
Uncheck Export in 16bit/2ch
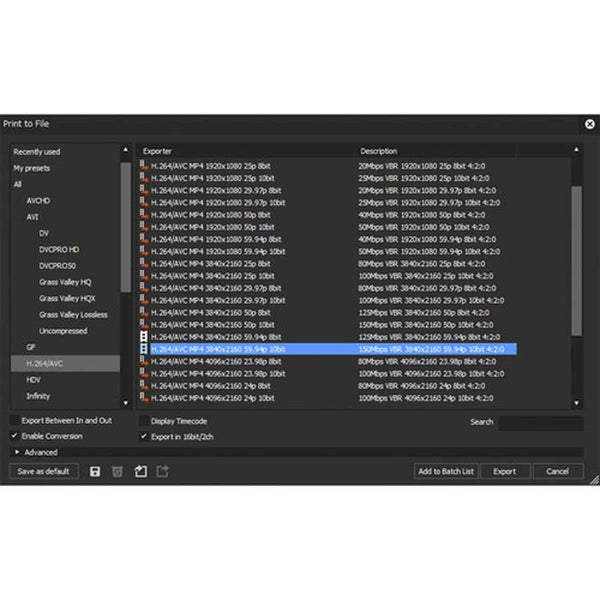click(x=144, y=436)
